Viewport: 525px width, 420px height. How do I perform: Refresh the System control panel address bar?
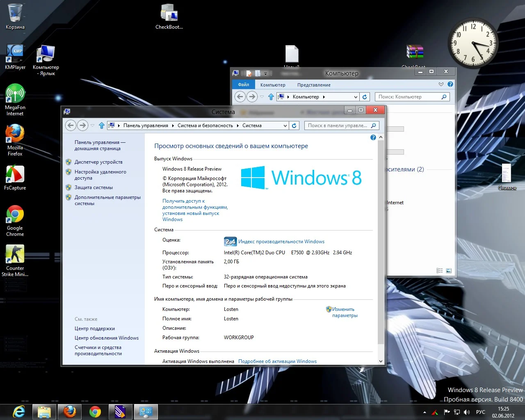(294, 126)
